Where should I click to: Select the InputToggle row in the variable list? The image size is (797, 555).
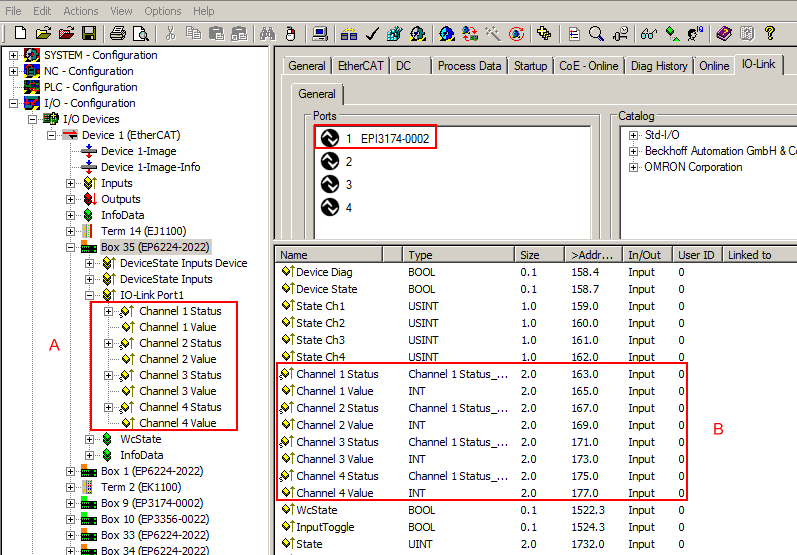coord(483,527)
